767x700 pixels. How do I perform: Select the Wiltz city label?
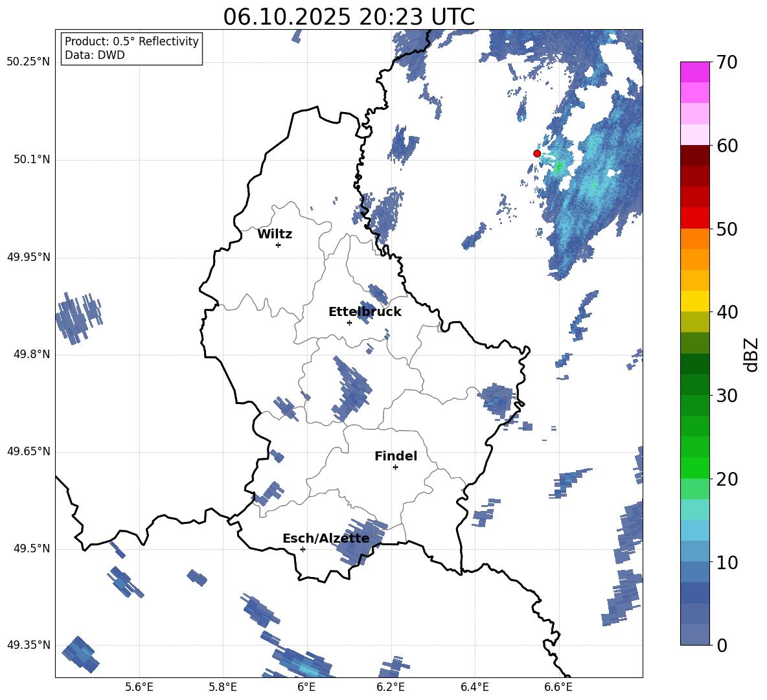pos(275,234)
